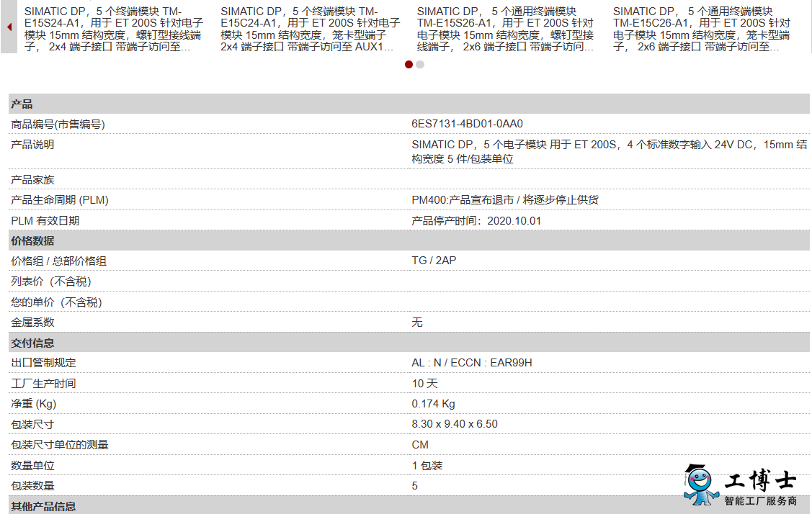Click the quantity unit value '1 包装'
This screenshot has height=514, width=812.
427,465
